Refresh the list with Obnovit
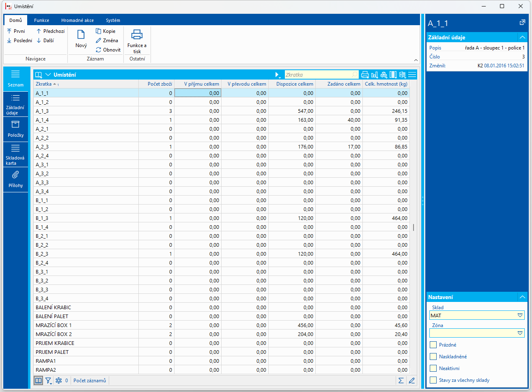This screenshot has height=392, width=532. (108, 50)
